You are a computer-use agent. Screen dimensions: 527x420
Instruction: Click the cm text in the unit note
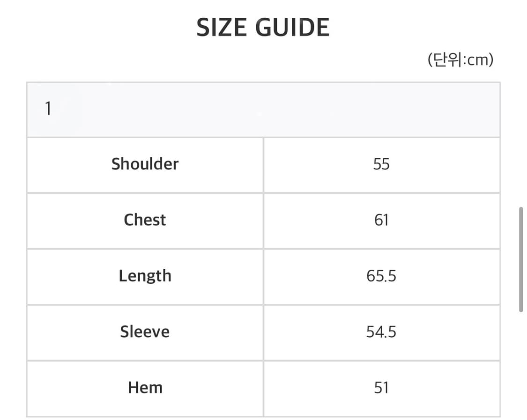477,60
